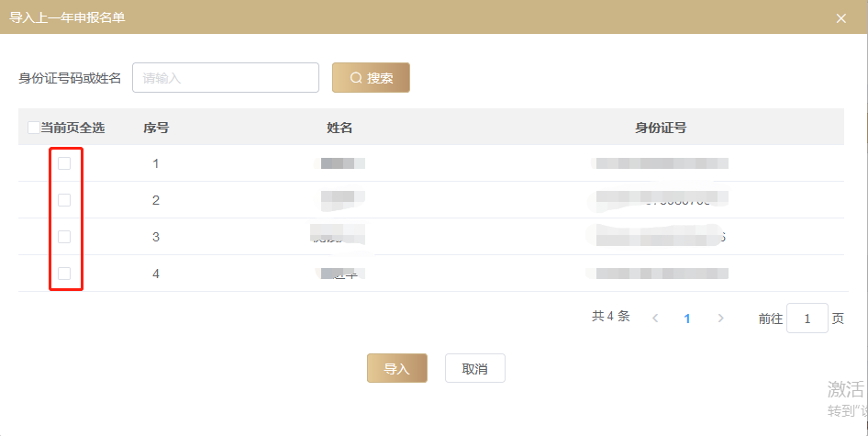Viewport: 868px width, 436px height.
Task: Check the checkbox in row 1
Action: coord(64,162)
